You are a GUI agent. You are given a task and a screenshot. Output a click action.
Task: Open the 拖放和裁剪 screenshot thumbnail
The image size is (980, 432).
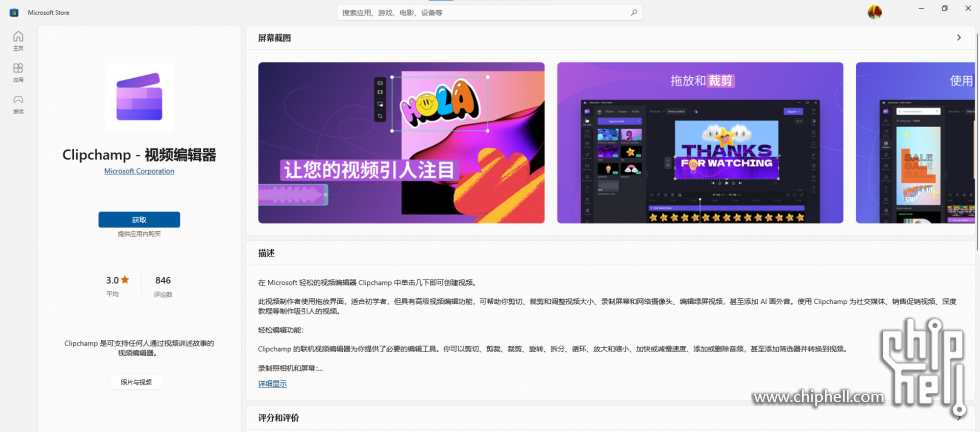click(700, 143)
